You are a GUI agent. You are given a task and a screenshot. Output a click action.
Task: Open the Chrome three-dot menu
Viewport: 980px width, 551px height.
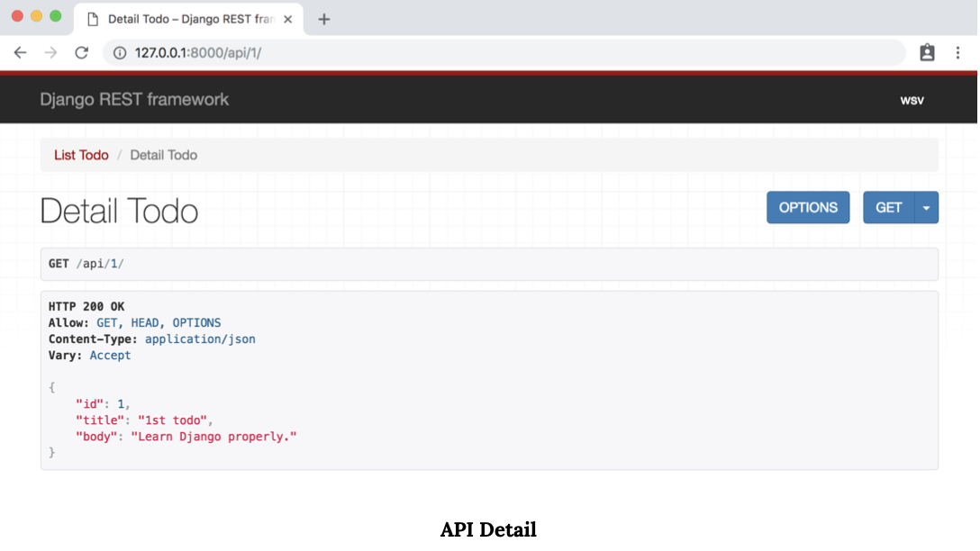957,53
